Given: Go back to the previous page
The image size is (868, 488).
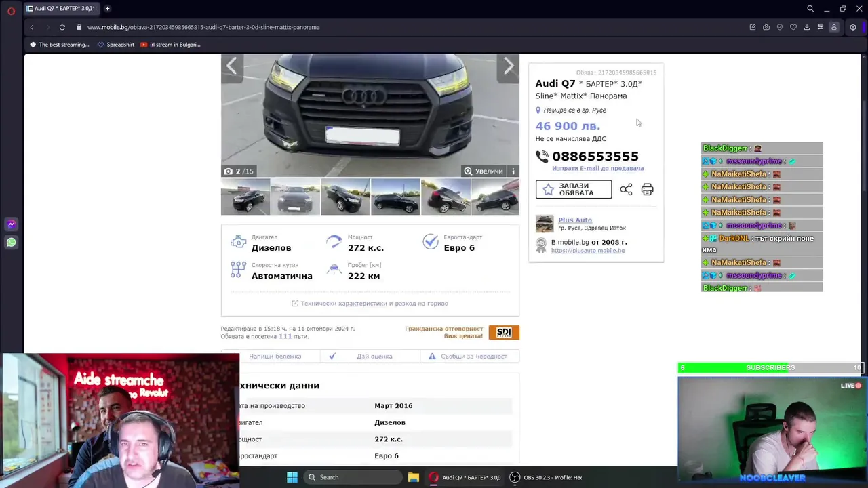Looking at the screenshot, I should point(31,27).
